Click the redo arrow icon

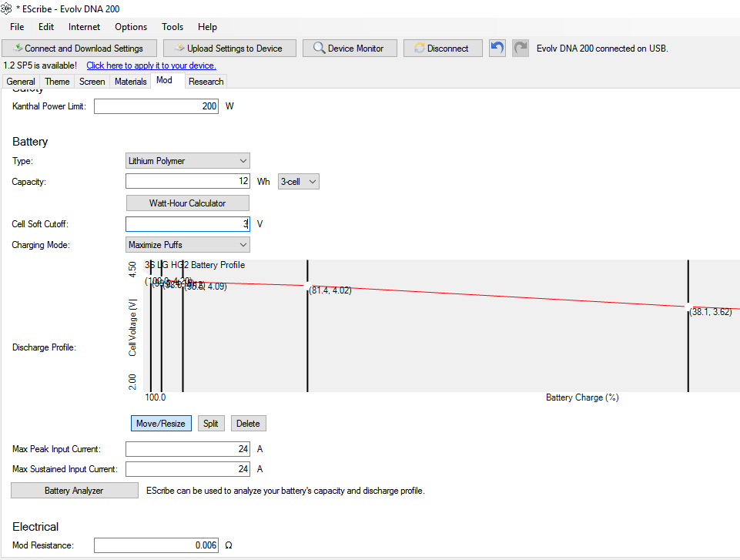521,48
